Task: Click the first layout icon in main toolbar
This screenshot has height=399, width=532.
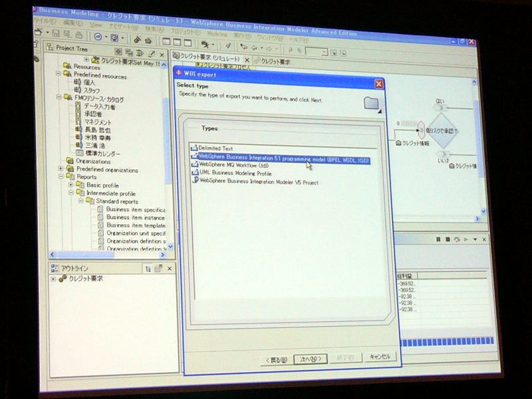Action: 166,41
